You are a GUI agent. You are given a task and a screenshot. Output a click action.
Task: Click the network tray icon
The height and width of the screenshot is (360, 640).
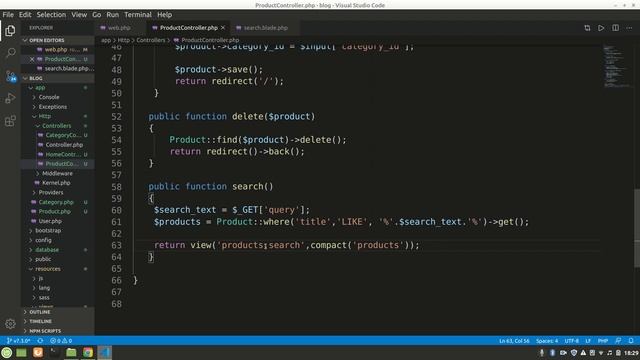click(601, 353)
